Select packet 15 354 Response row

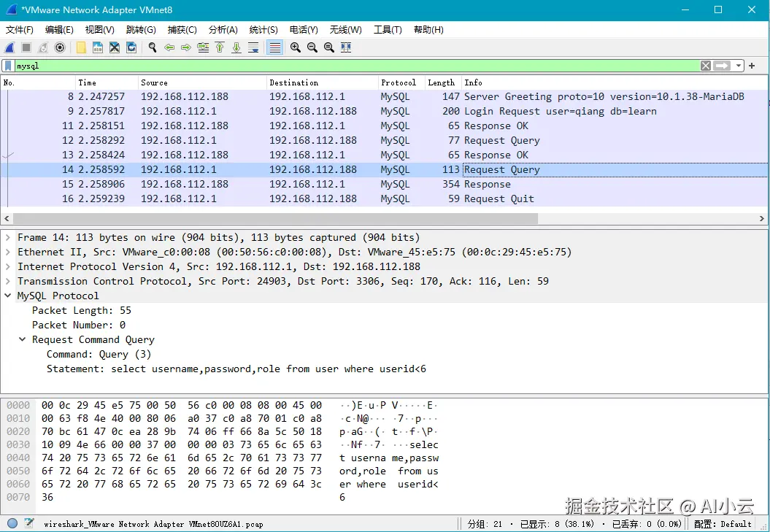(384, 185)
